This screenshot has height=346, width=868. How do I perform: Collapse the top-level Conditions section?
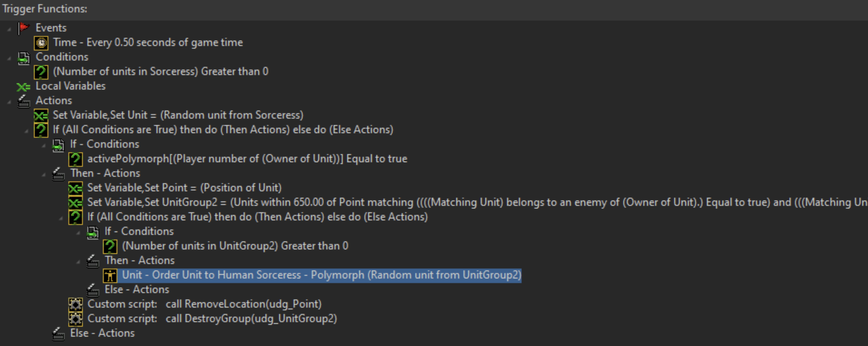tap(9, 58)
